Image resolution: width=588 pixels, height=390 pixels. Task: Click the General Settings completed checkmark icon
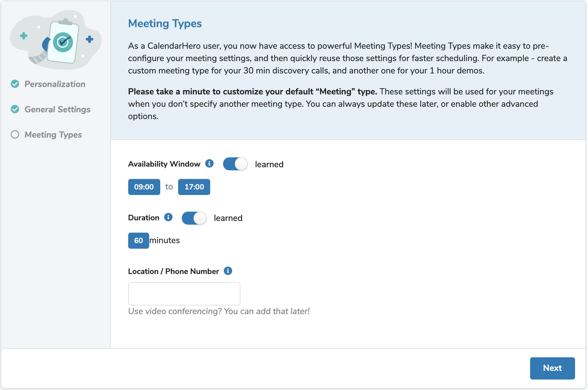pos(15,109)
